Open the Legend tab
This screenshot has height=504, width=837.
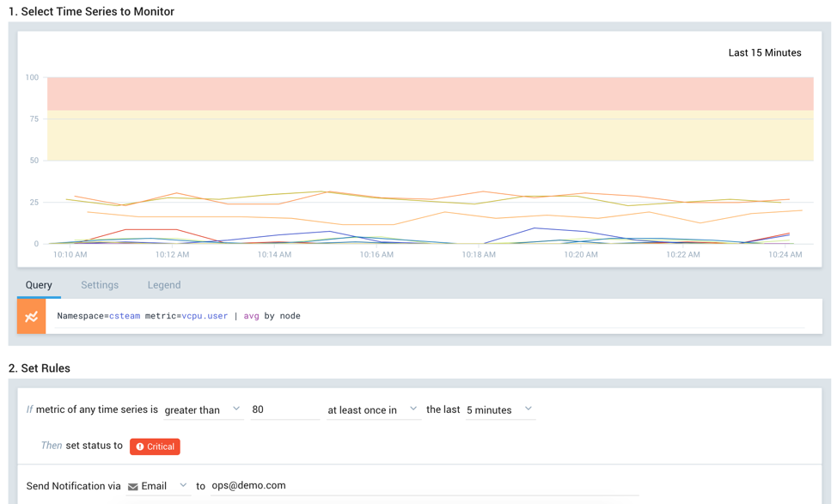(x=164, y=285)
